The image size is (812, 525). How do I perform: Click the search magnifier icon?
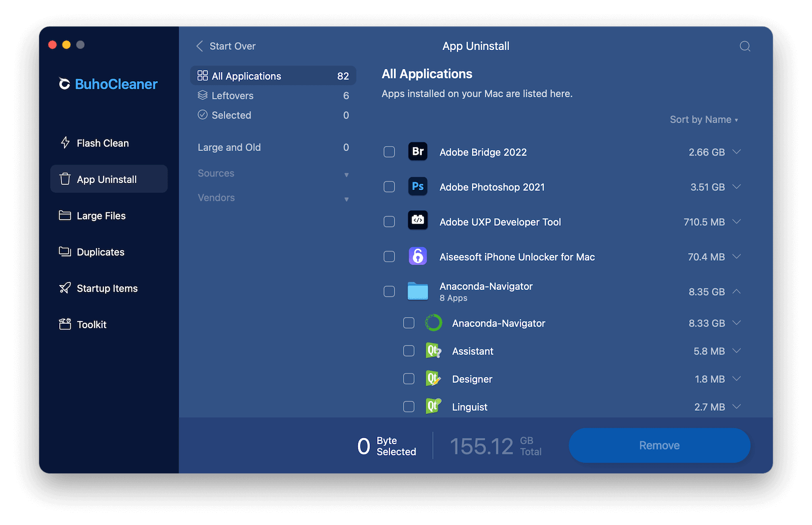tap(745, 46)
